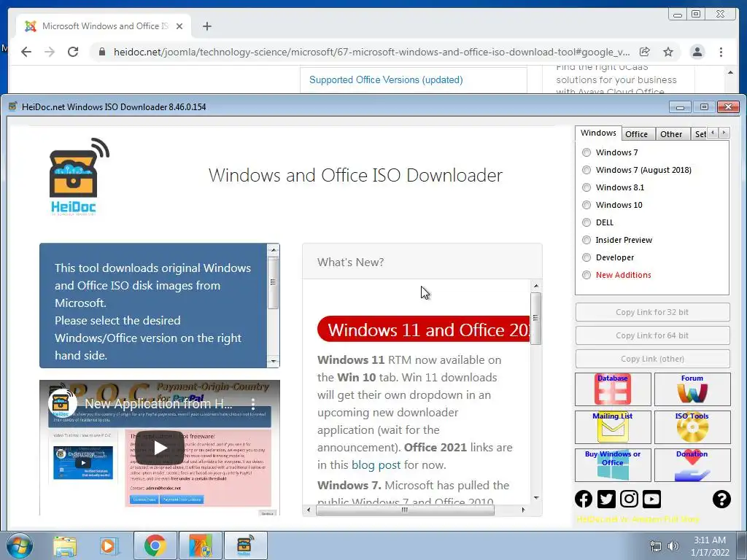The image size is (747, 560).
Task: Switch to the partially hidden Settings tab
Action: 700,134
